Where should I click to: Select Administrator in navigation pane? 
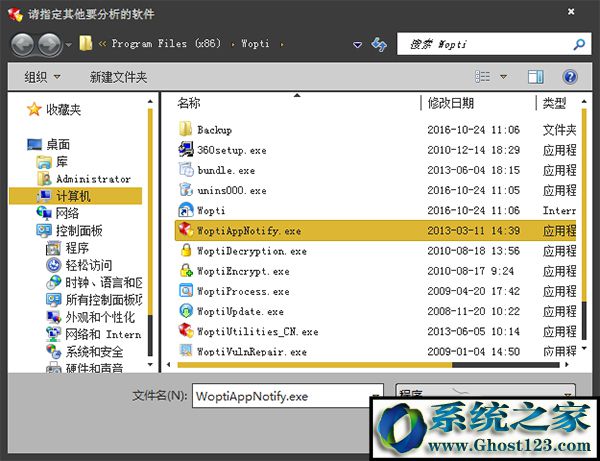tap(93, 179)
